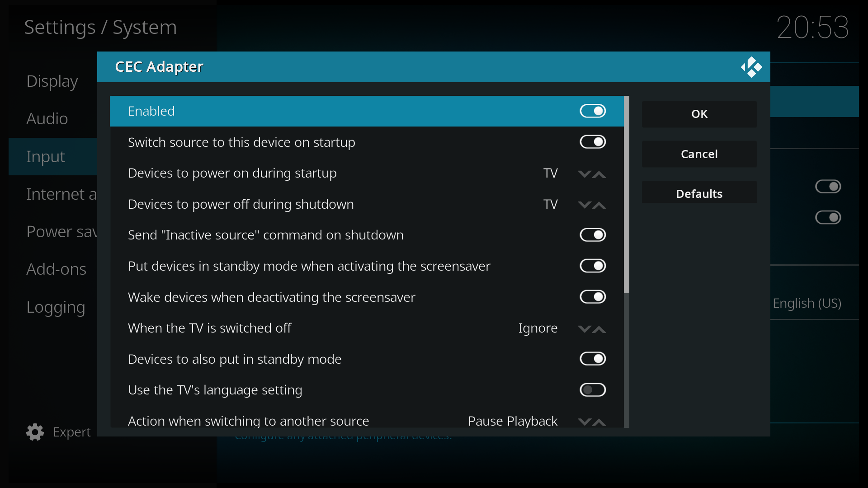868x488 pixels.
Task: Click up arrow for power off during shutdown
Action: (x=599, y=205)
